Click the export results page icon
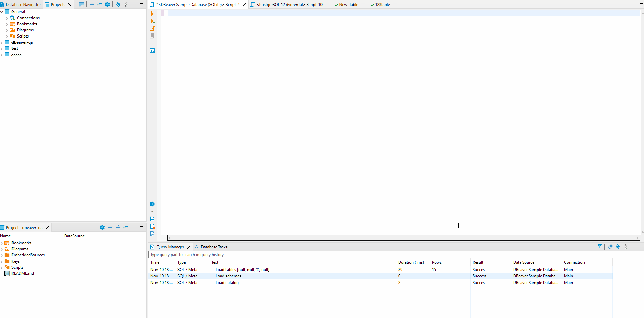644x318 pixels. point(152,219)
